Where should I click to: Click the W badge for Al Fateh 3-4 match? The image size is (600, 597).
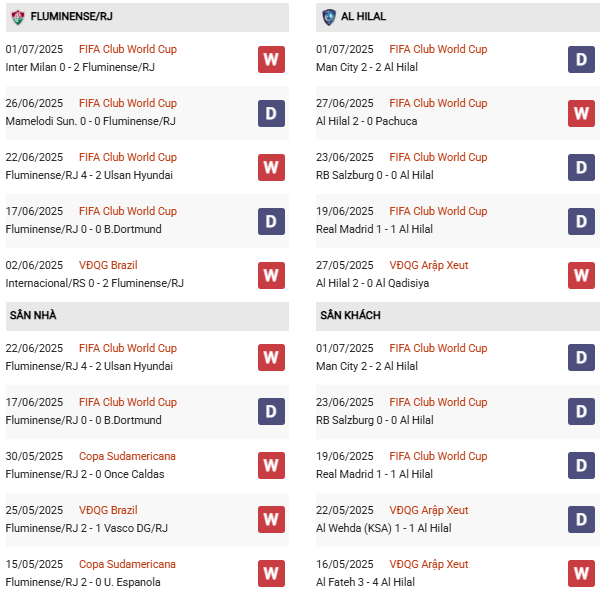pyautogui.click(x=581, y=573)
